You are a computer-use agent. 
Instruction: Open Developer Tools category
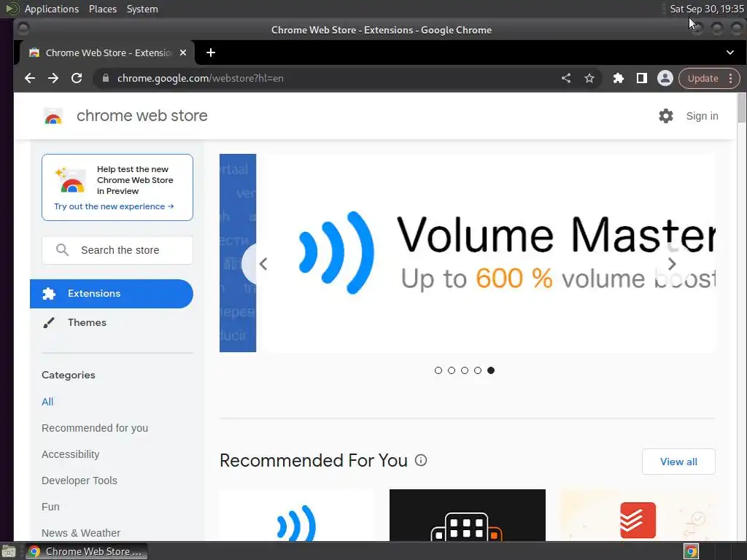pyautogui.click(x=80, y=480)
